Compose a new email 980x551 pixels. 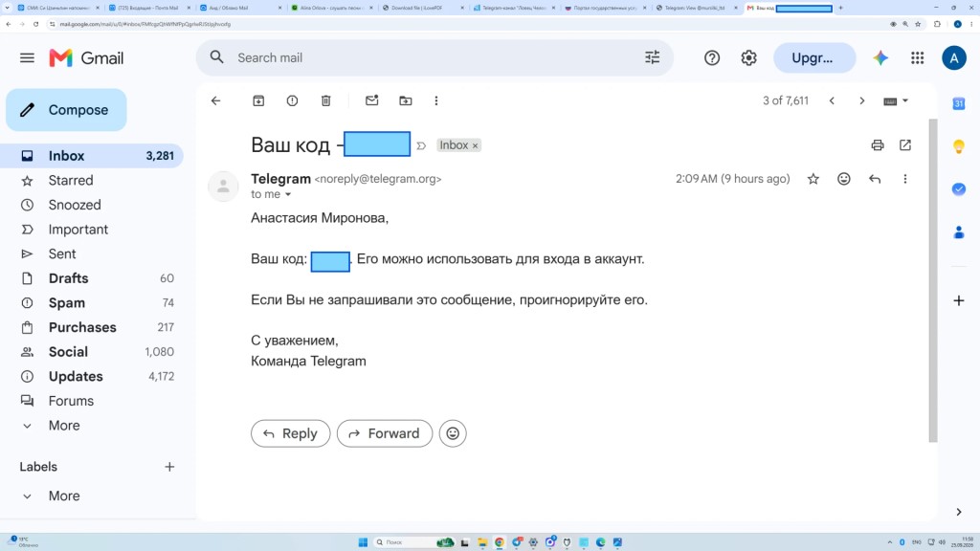tap(66, 110)
